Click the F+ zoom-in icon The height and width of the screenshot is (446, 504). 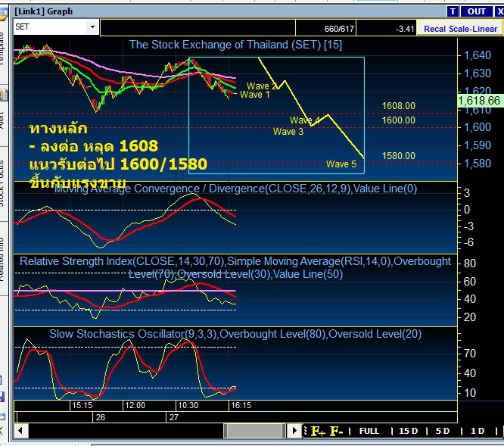click(318, 431)
